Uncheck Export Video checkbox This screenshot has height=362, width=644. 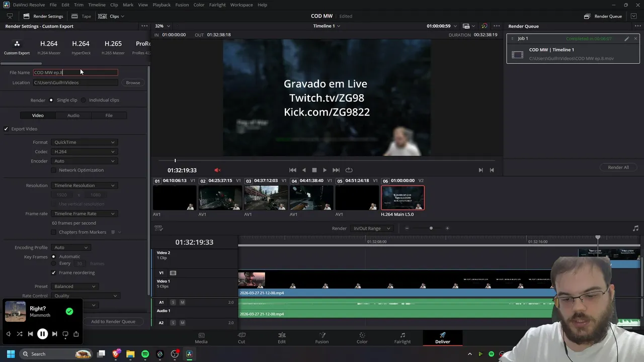(6, 129)
